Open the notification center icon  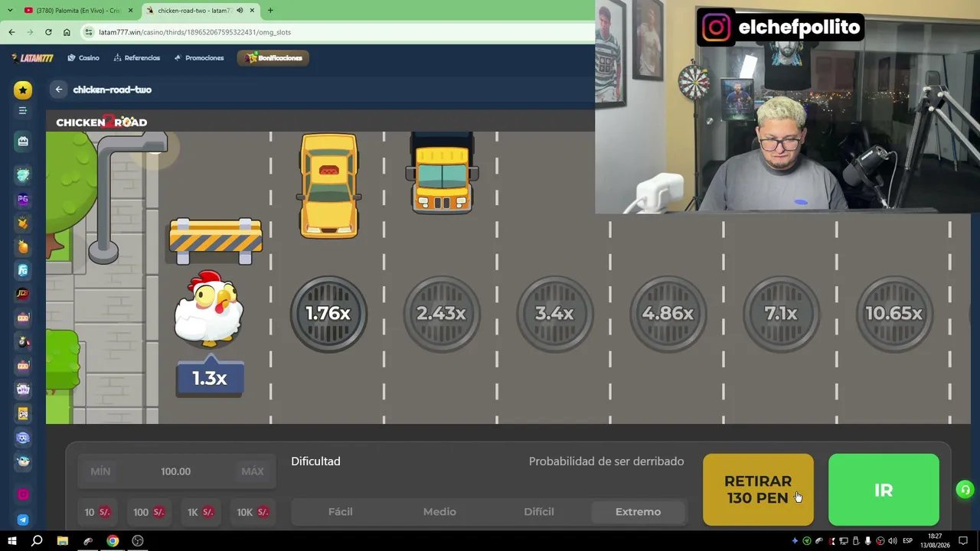coord(963,541)
